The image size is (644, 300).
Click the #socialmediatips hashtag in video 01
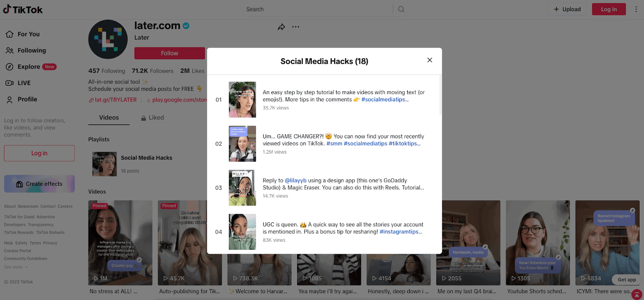tap(384, 100)
